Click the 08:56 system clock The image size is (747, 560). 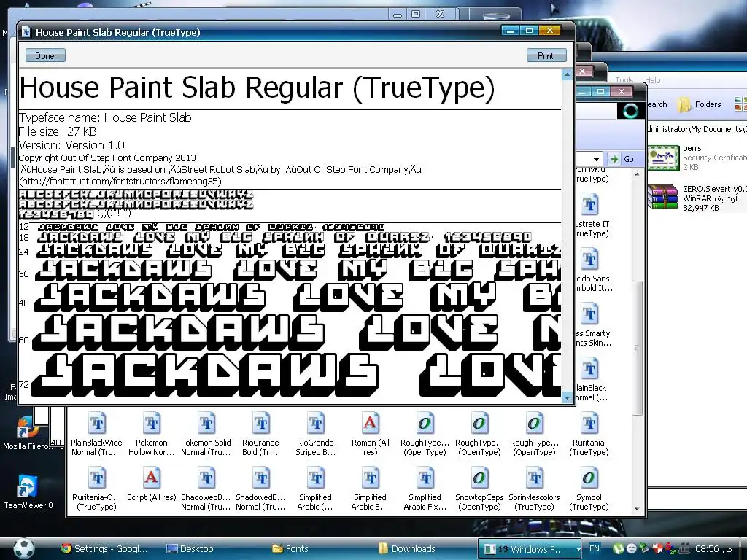tap(707, 548)
